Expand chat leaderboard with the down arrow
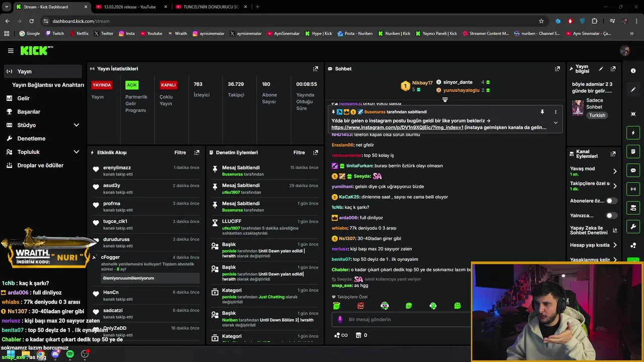The height and width of the screenshot is (362, 644). (x=445, y=100)
